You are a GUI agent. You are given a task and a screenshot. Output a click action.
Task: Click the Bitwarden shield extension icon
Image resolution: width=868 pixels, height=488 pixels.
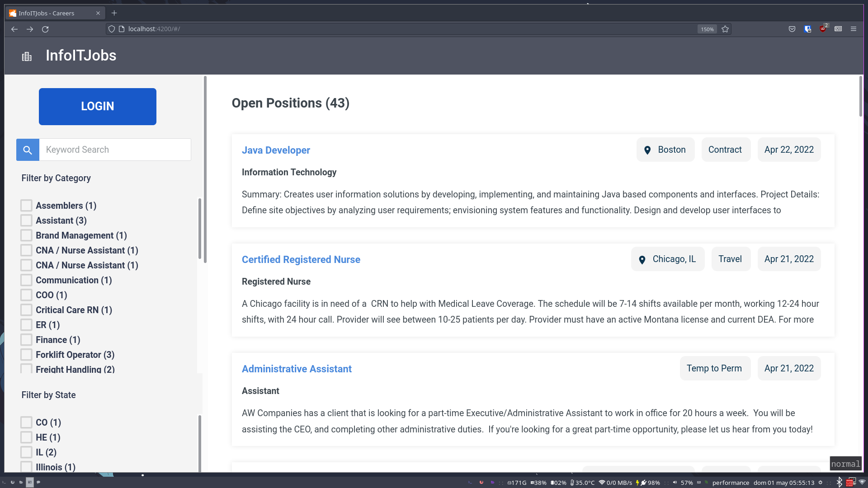(807, 29)
